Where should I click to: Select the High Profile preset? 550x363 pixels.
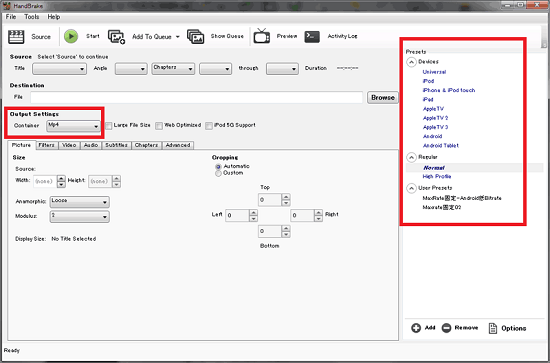[437, 176]
